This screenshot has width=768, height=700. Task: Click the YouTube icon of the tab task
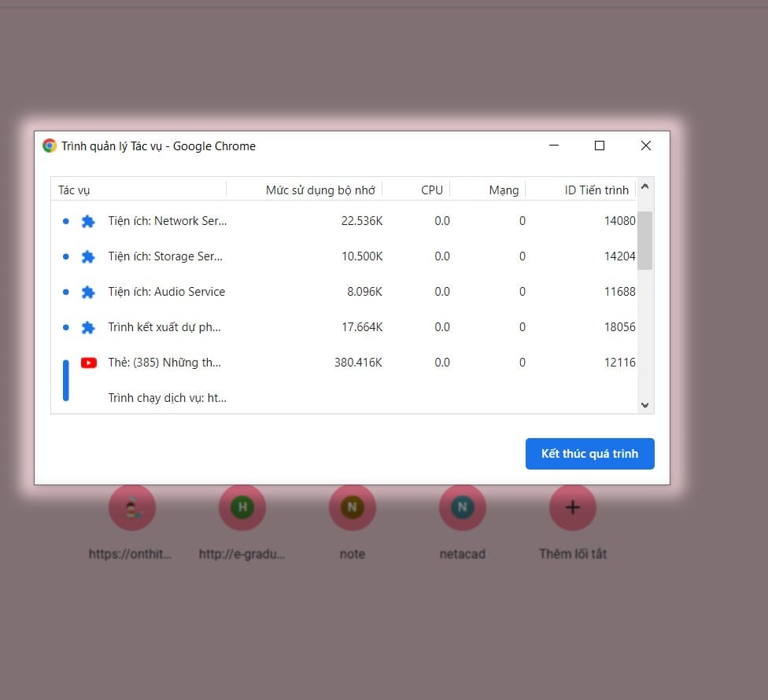click(x=89, y=363)
